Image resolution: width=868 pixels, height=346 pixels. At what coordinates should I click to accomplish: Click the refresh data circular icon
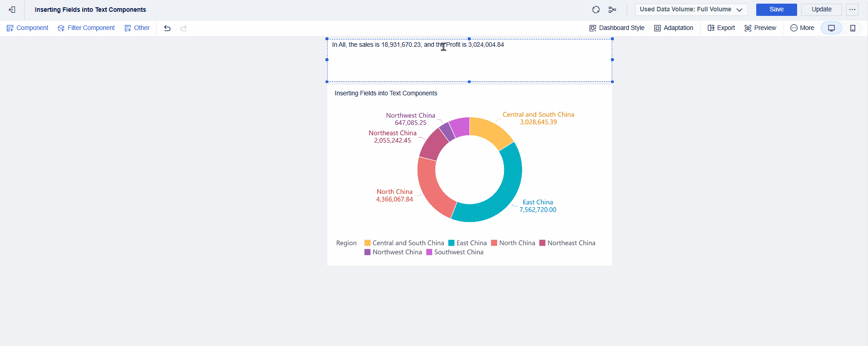(596, 10)
